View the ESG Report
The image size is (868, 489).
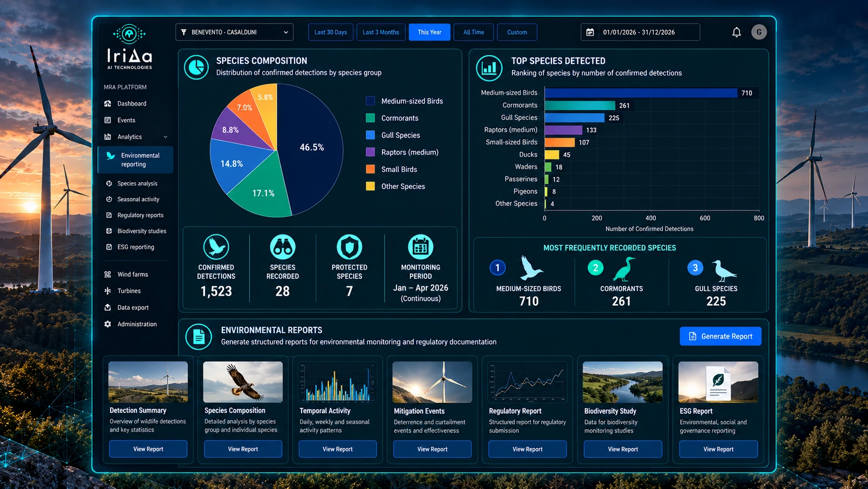tap(718, 449)
